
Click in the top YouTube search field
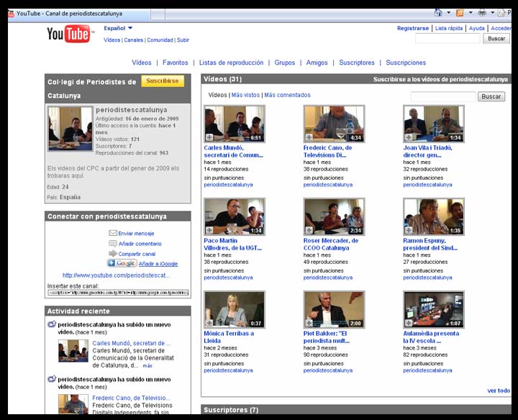[447, 39]
